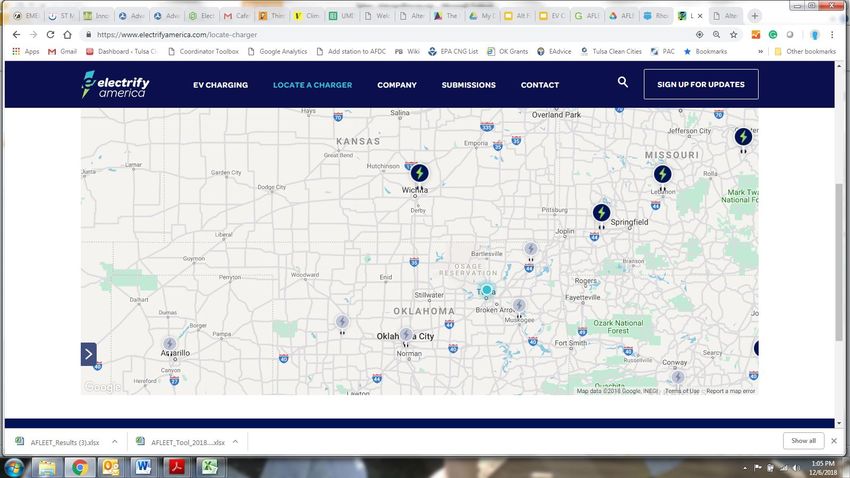850x478 pixels.
Task: Open the Chrome three-dot menu
Action: (x=832, y=35)
